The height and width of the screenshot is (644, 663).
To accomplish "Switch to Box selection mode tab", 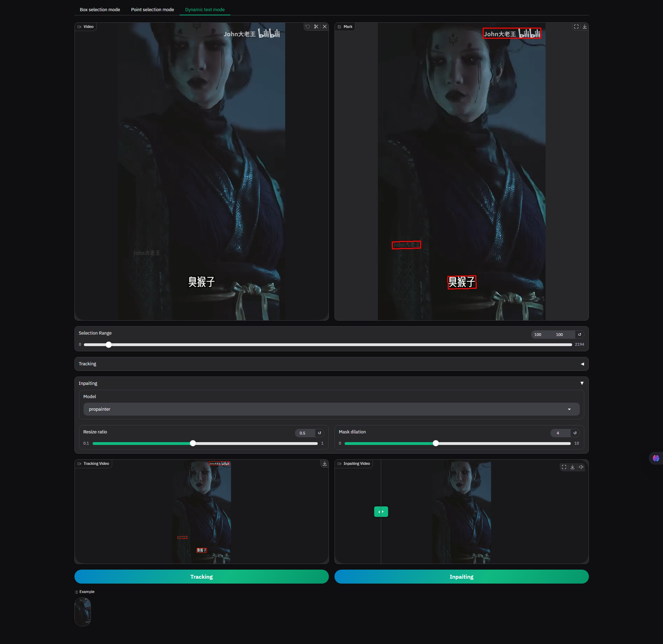I will [100, 10].
